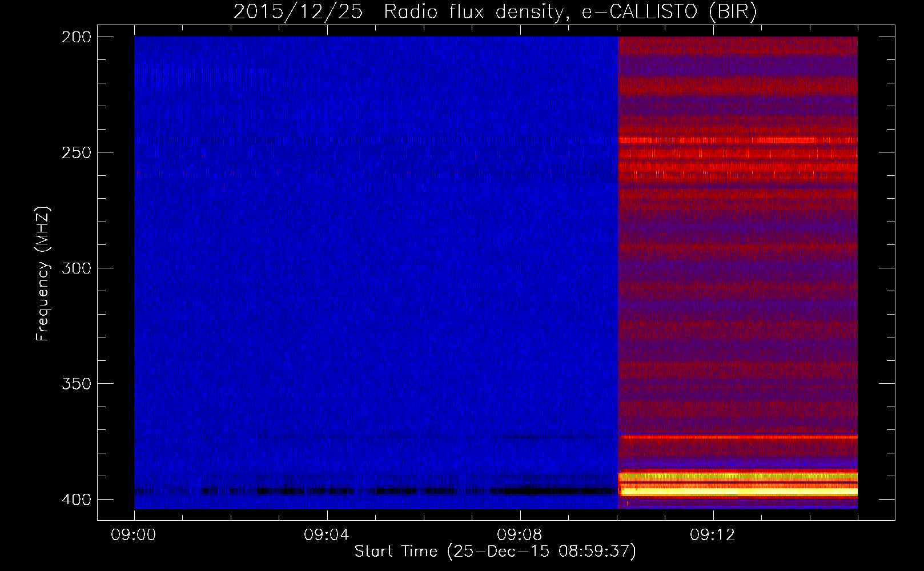The width and height of the screenshot is (924, 571).
Task: Select the "300" frequency tick label
Action: click(77, 268)
